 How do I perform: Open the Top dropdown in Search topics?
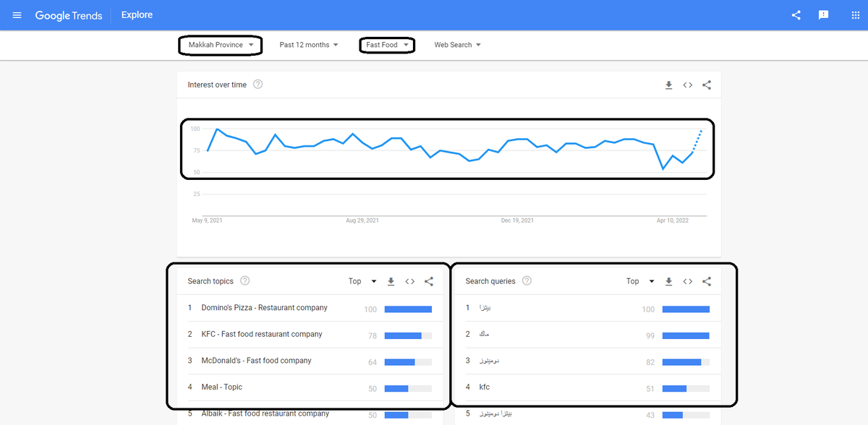click(x=362, y=281)
